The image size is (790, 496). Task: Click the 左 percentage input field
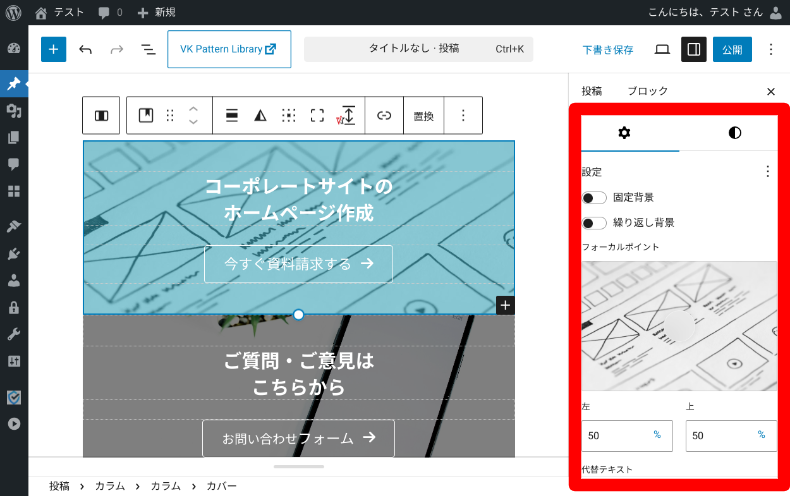tap(627, 436)
